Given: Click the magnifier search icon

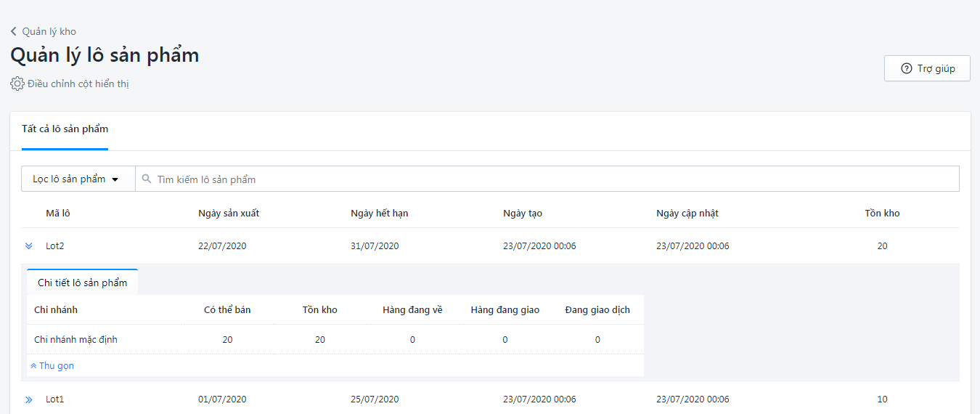Looking at the screenshot, I should pyautogui.click(x=147, y=179).
